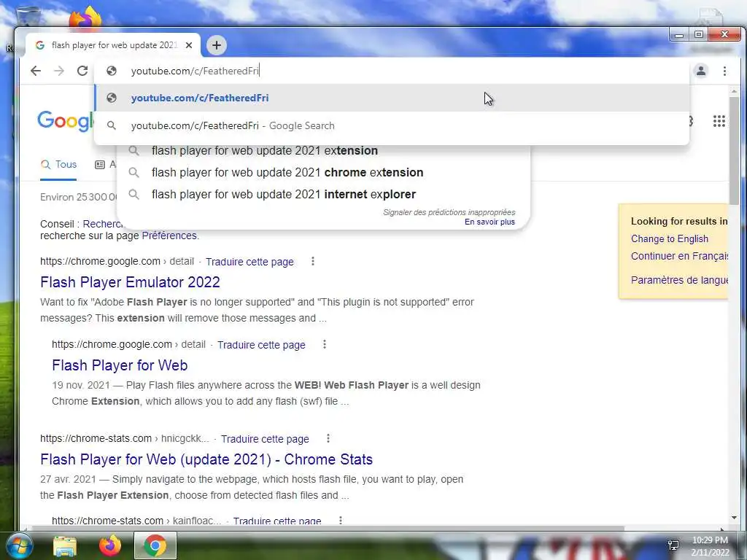Click 'Traduire cette page' for kainfloac result
Image resolution: width=747 pixels, height=560 pixels.
pos(277,521)
